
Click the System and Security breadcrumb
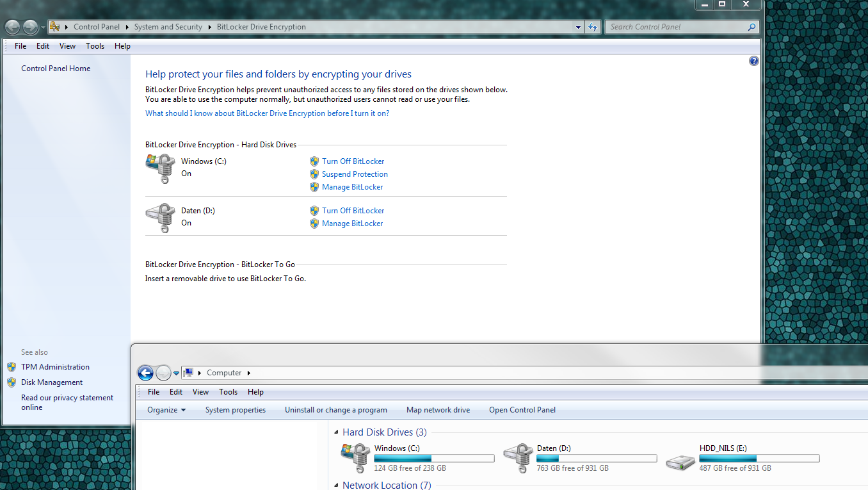pyautogui.click(x=168, y=27)
